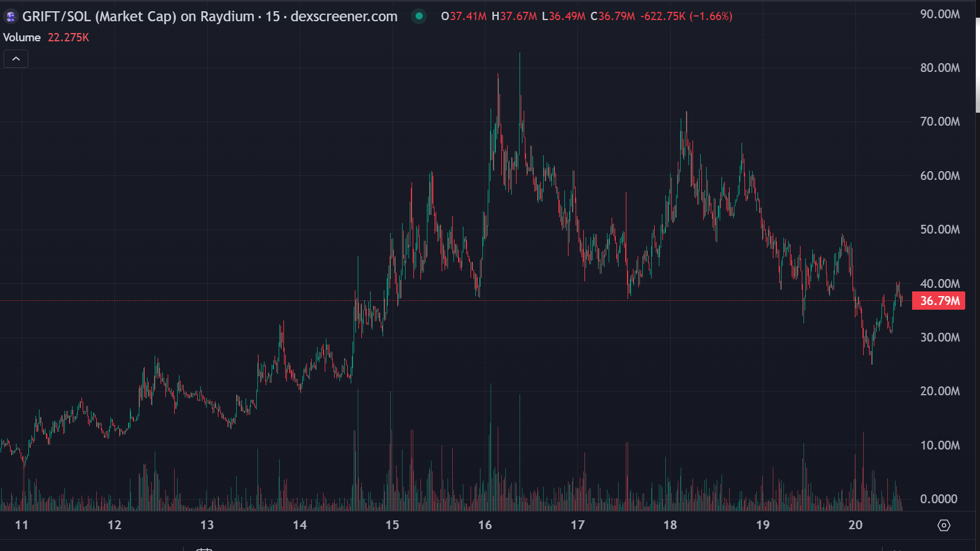980x551 pixels.
Task: Click the Volume indicator label
Action: [22, 37]
